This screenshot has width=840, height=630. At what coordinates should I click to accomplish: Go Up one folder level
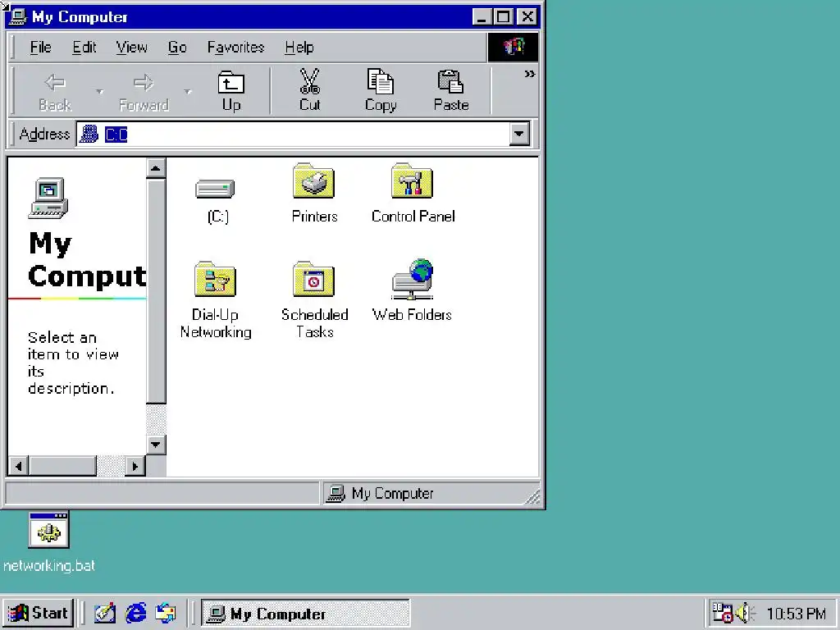(x=231, y=90)
